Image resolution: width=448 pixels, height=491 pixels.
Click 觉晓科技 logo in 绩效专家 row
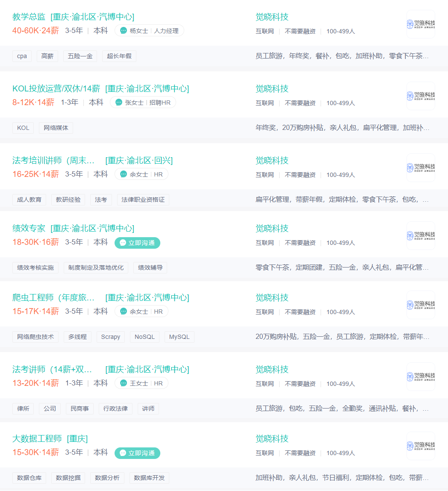tap(421, 235)
